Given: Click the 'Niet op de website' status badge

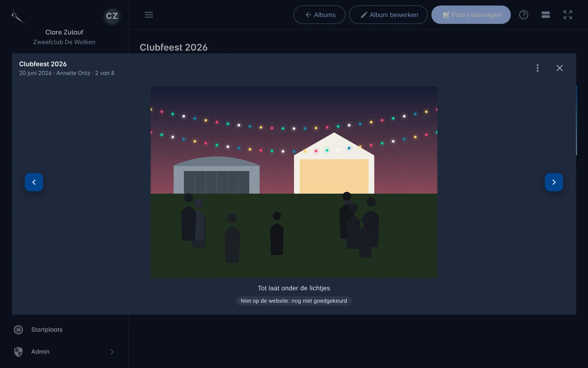Looking at the screenshot, I should [294, 301].
